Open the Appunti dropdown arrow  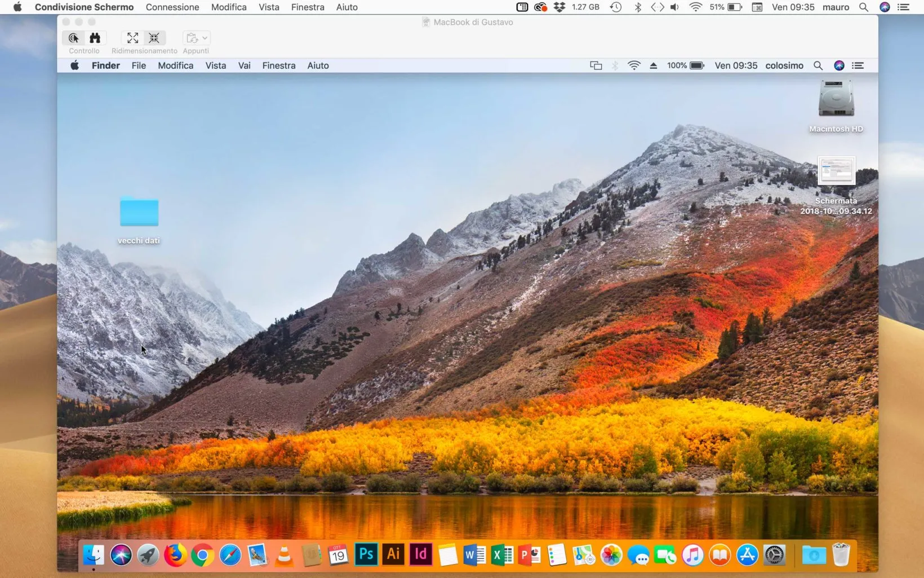pos(204,38)
